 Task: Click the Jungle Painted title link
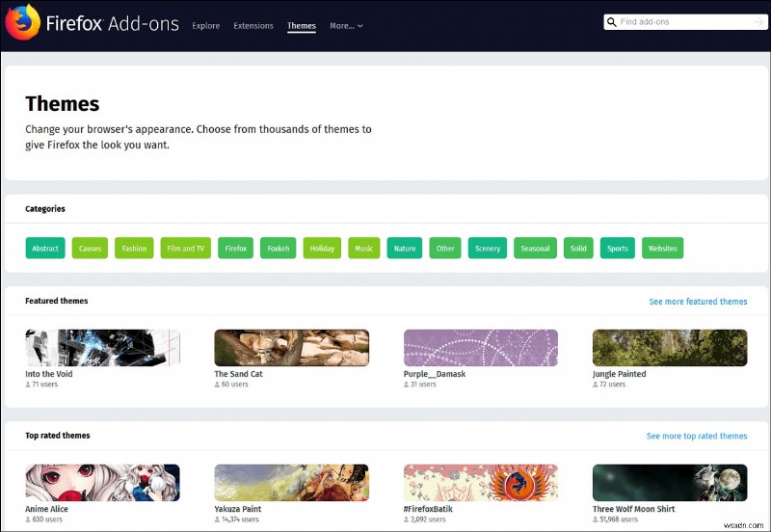click(619, 374)
